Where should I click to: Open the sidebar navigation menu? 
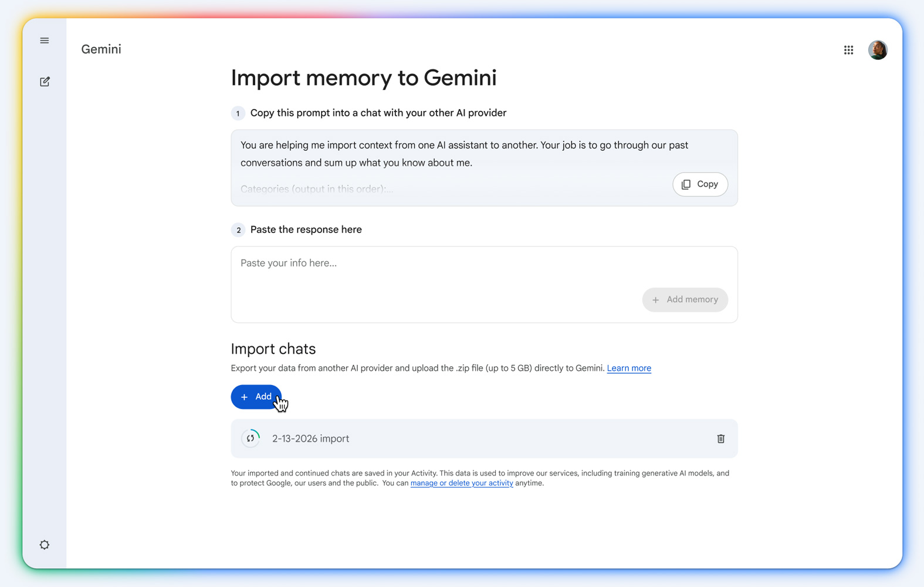click(45, 40)
